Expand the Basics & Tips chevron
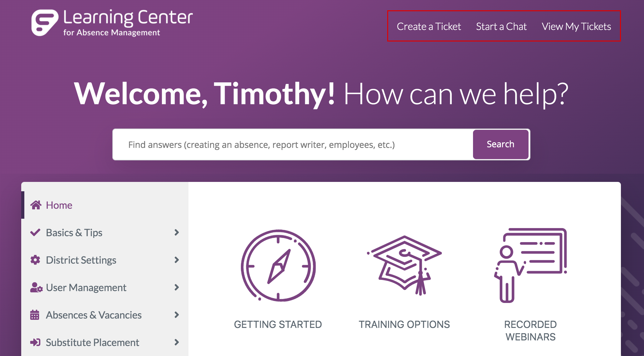 click(177, 232)
